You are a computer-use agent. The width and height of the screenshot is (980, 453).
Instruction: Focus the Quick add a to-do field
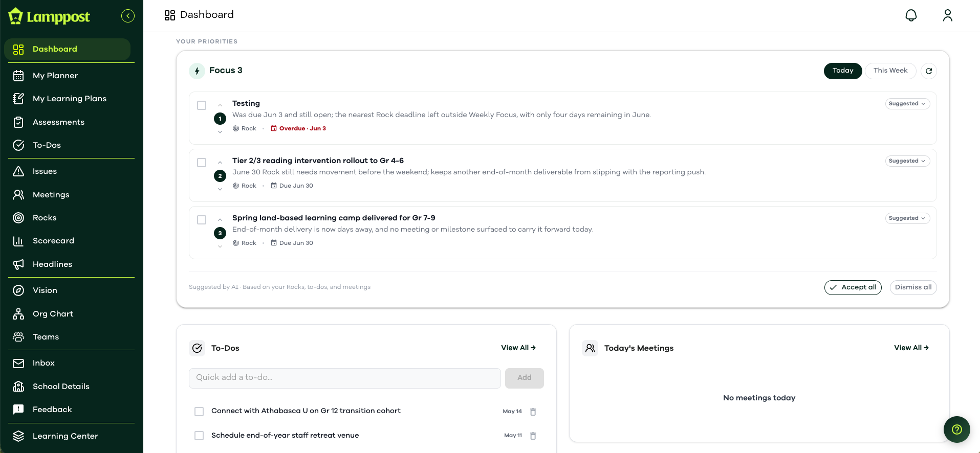point(345,378)
